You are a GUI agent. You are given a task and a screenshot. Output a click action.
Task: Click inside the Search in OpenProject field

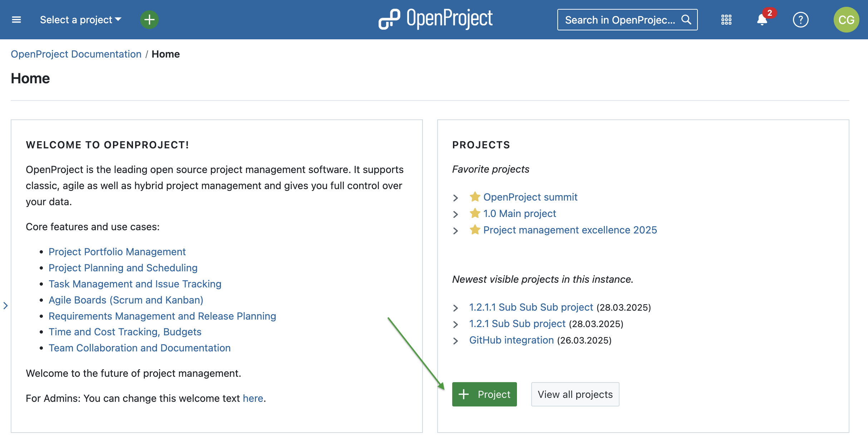tap(615, 20)
